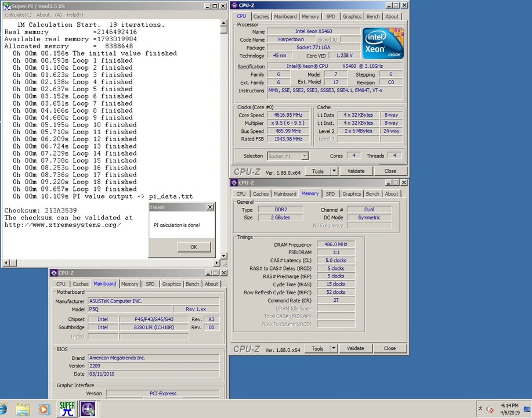The height and width of the screenshot is (418, 532).
Task: Click the Core Speed value 4616.95 MHz
Action: [x=288, y=115]
